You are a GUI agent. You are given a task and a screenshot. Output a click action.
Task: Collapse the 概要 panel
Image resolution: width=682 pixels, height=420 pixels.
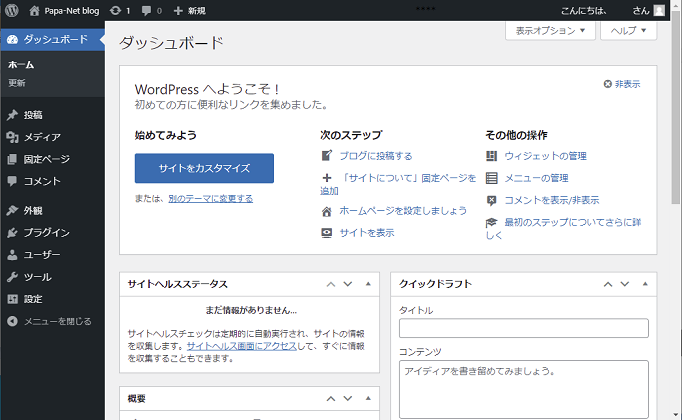point(368,399)
